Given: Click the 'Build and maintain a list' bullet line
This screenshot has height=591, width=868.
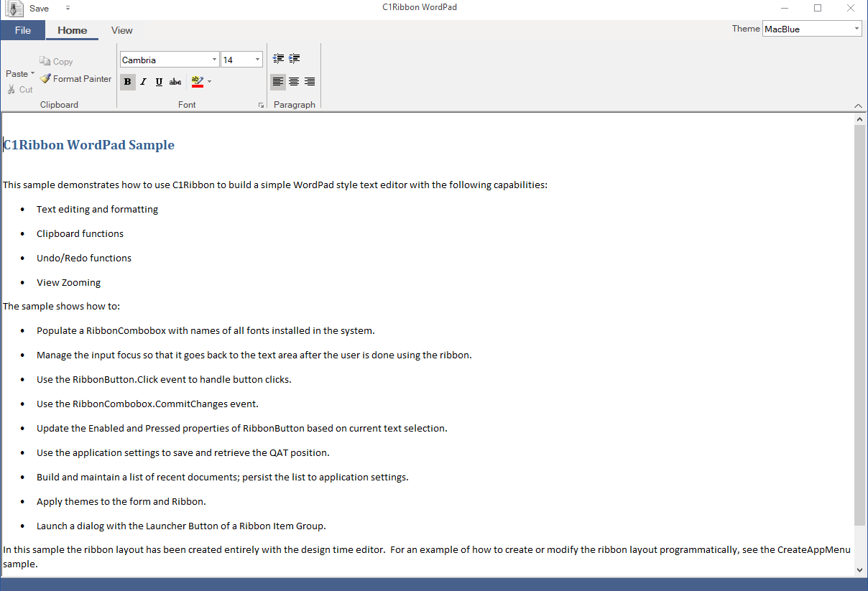Looking at the screenshot, I should pyautogui.click(x=223, y=477).
